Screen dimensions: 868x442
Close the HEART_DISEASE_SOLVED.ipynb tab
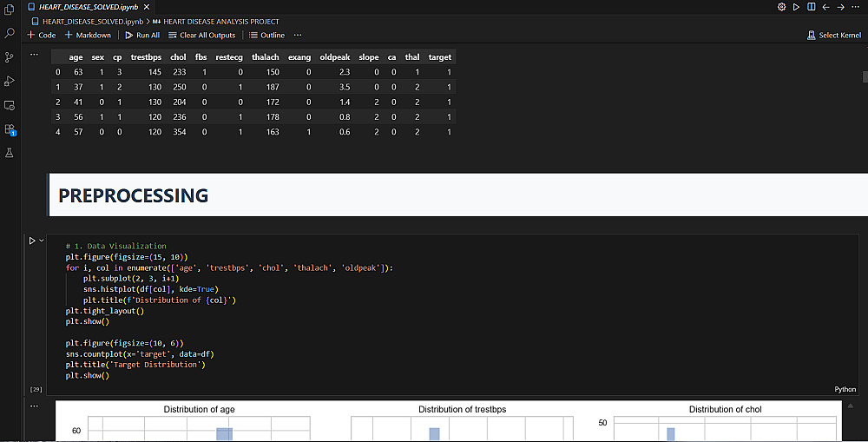pos(145,7)
